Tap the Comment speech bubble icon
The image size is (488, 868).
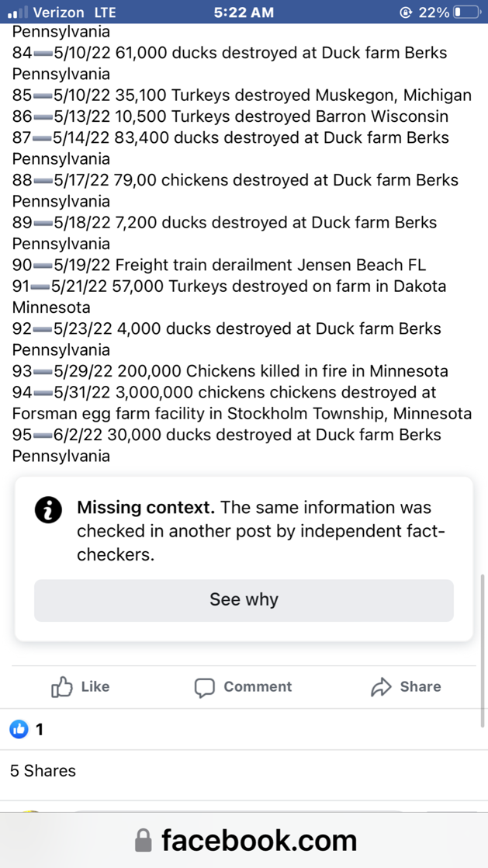point(204,688)
